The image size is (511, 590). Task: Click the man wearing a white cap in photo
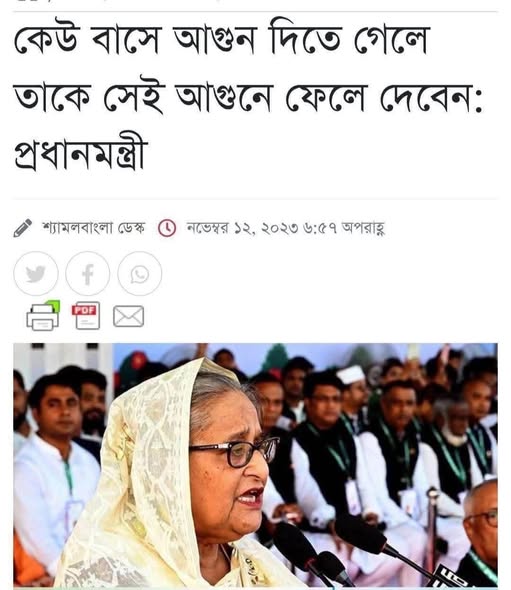pos(352,395)
